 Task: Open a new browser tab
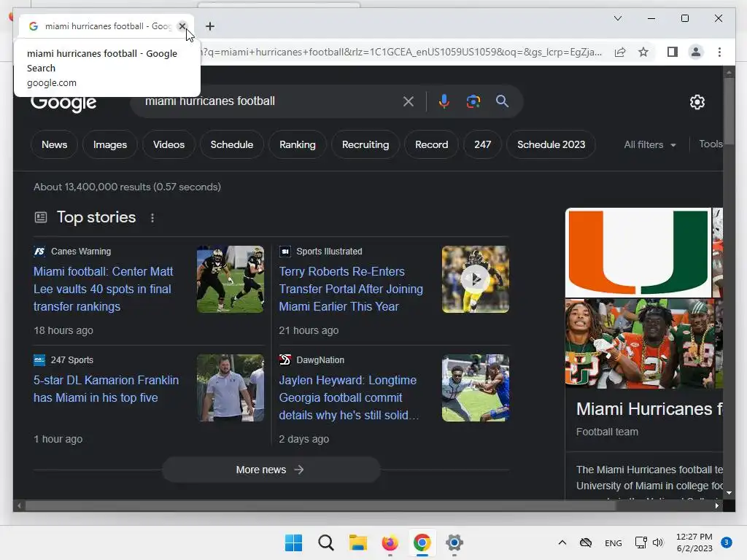point(210,26)
